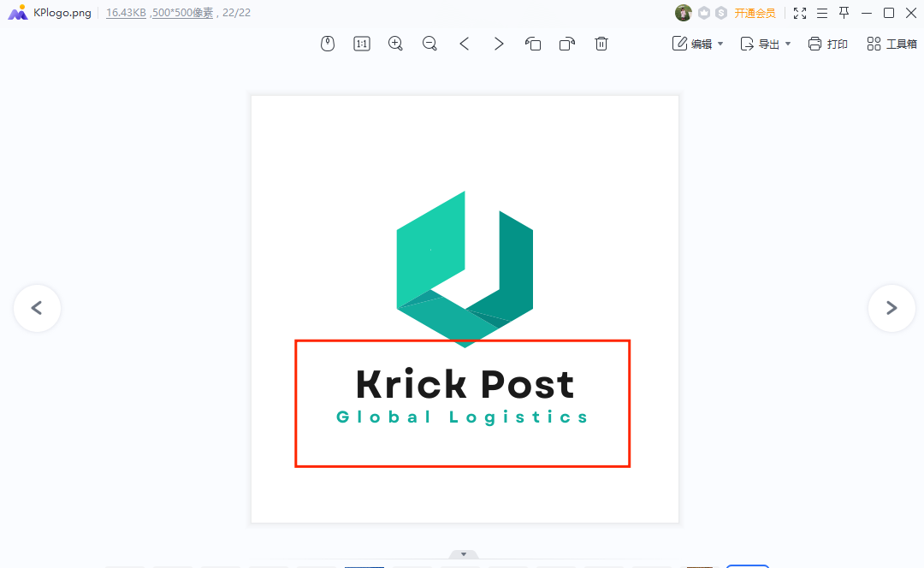The image size is (924, 568).
Task: Click the file size 16.43KB info
Action: (x=126, y=13)
